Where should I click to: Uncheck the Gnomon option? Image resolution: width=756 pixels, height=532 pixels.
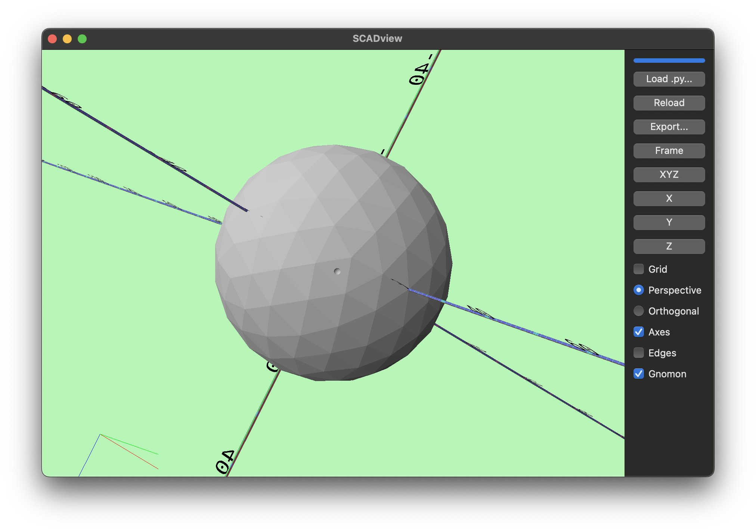pos(638,374)
